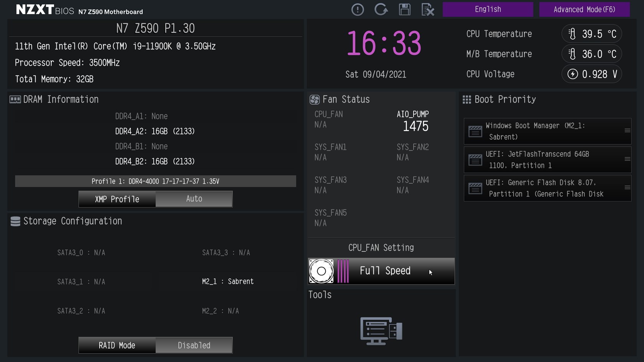
Task: Grab the reorder handle on JetFlashTranscend entry
Action: [627, 159]
